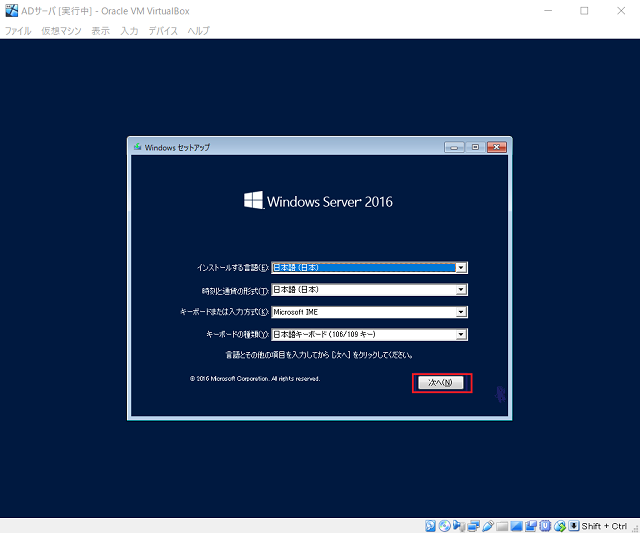Open the デバイス menu

(x=163, y=31)
